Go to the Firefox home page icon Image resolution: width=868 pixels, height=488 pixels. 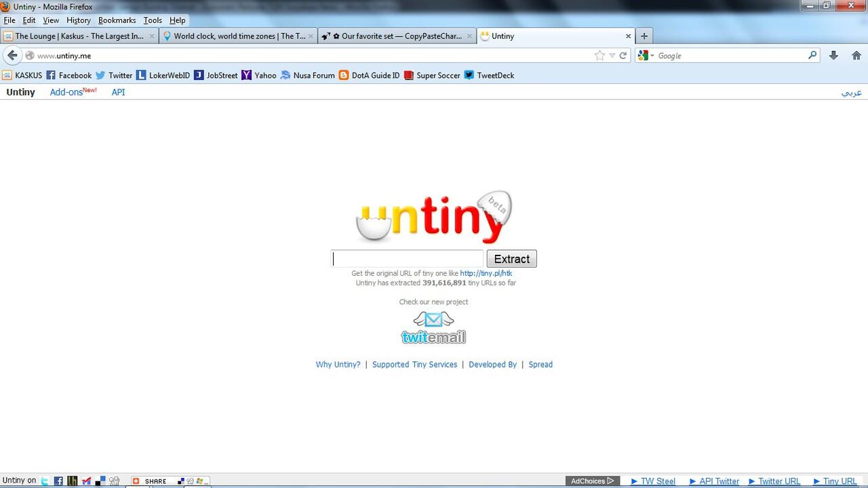coord(856,56)
